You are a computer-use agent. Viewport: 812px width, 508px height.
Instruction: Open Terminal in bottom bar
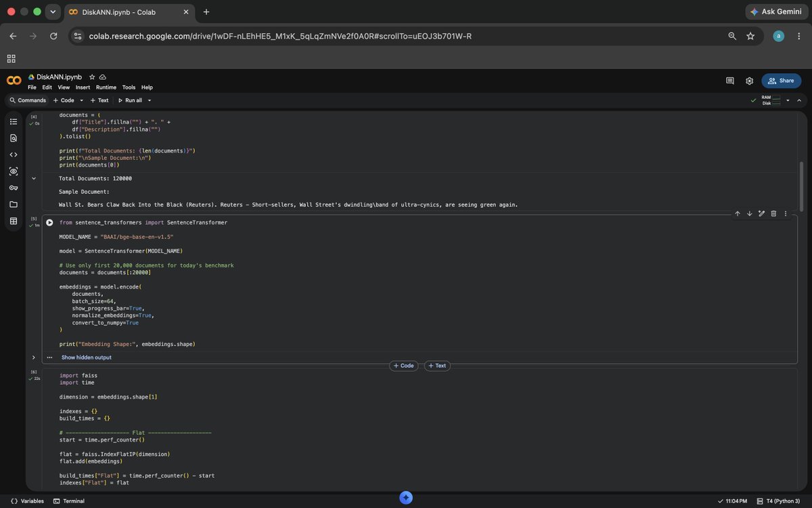(x=68, y=501)
